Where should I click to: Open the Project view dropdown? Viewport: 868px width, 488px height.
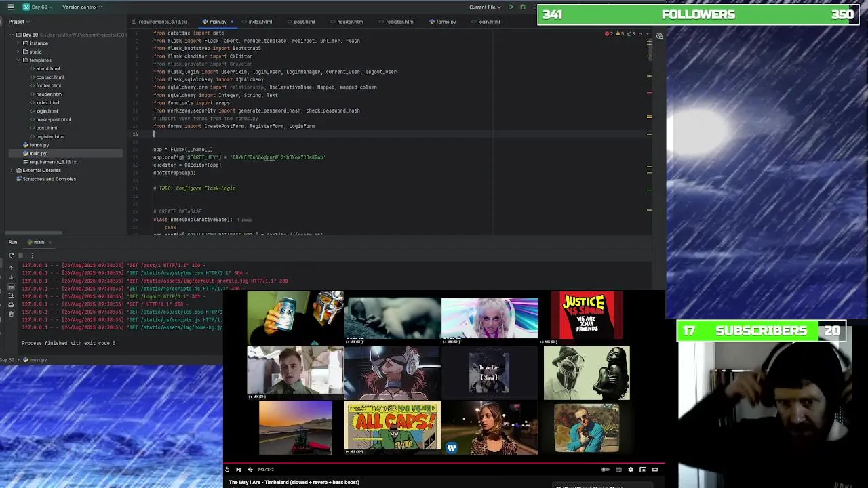(20, 22)
